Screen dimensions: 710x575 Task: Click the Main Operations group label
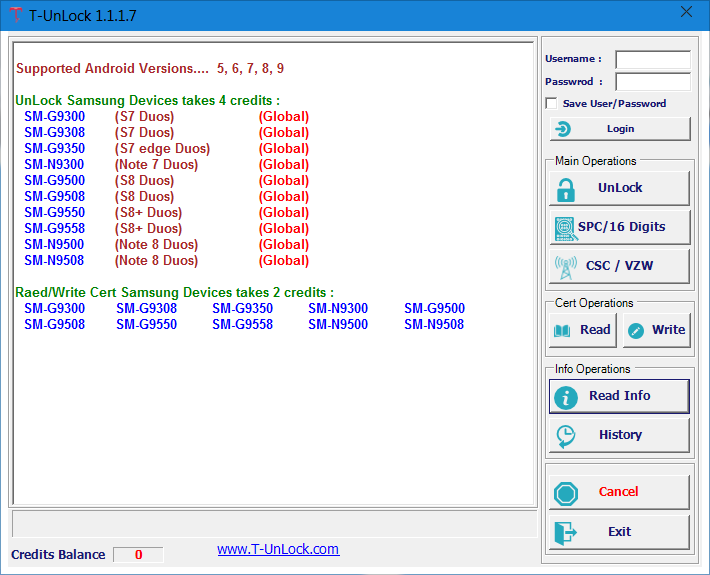coord(595,161)
